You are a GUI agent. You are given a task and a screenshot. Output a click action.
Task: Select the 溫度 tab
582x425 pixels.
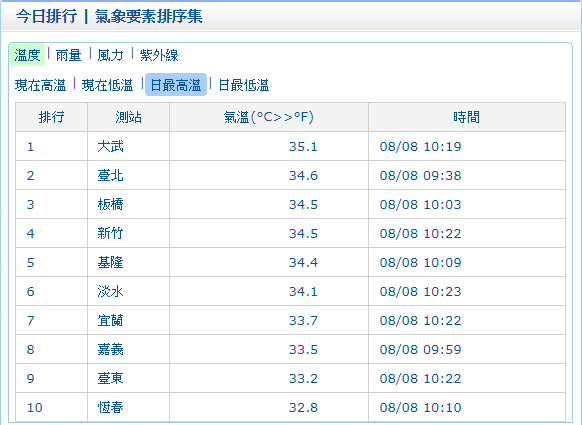[x=27, y=55]
